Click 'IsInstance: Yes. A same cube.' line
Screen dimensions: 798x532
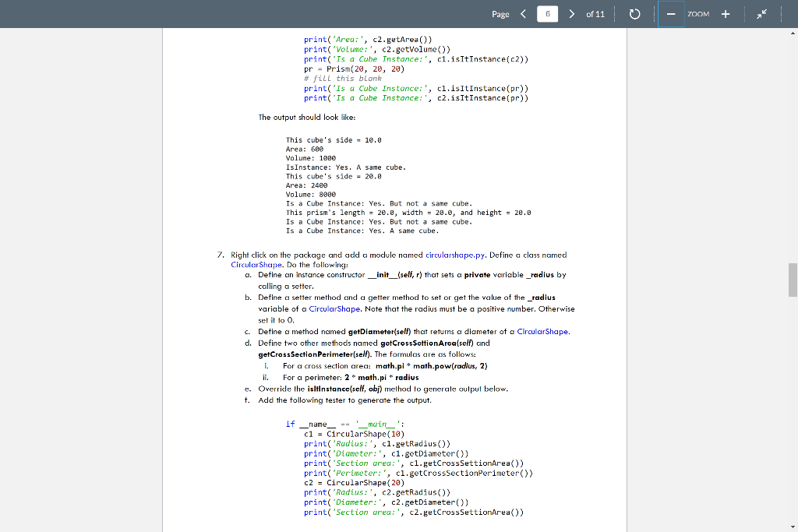click(345, 167)
